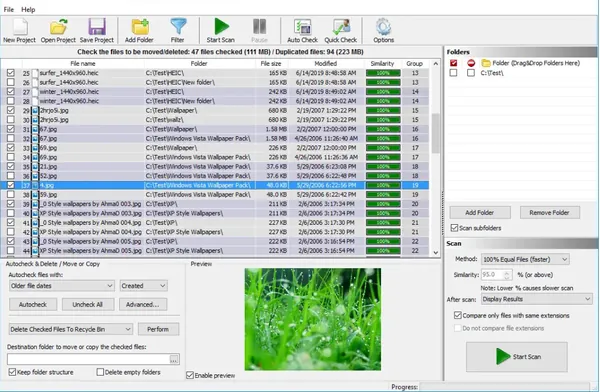Click the New Project toolbar icon

click(20, 30)
